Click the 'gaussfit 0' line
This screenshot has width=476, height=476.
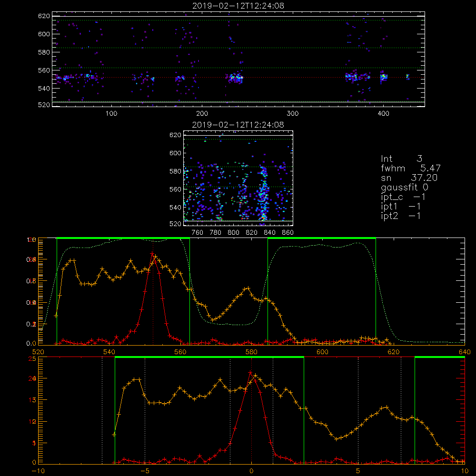405,188
